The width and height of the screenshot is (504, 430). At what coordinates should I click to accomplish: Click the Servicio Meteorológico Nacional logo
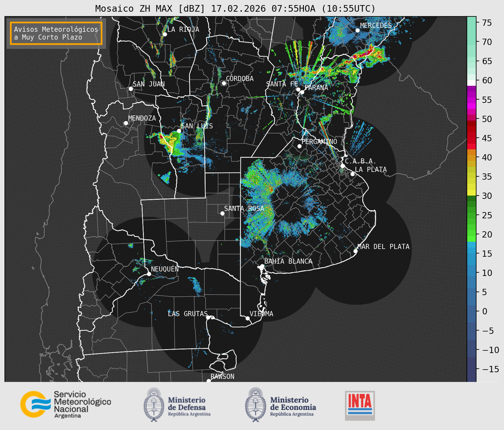pos(66,404)
